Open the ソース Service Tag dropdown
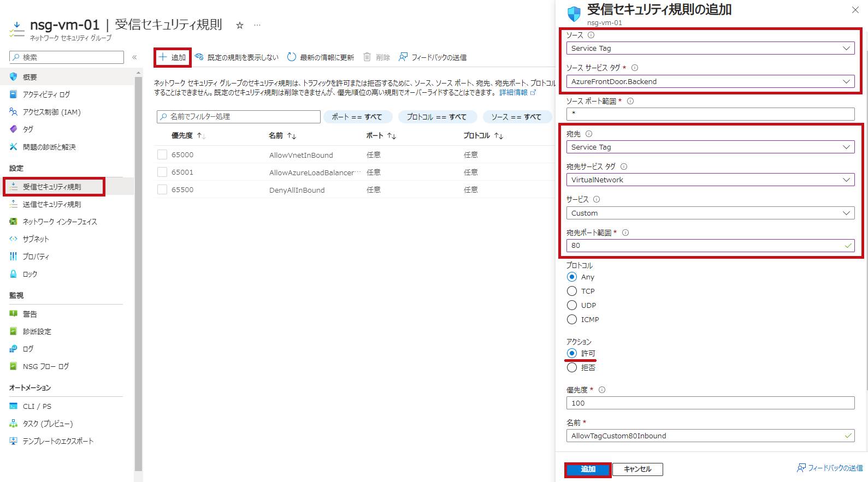 tap(710, 48)
